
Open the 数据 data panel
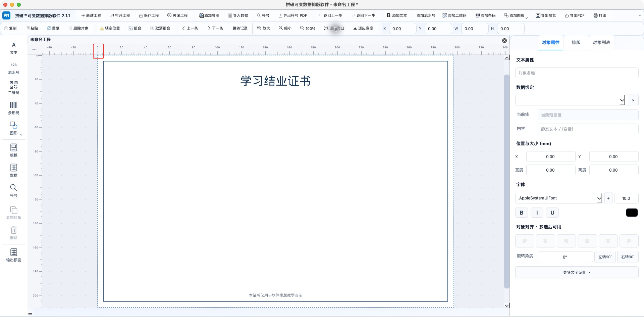pos(14,171)
